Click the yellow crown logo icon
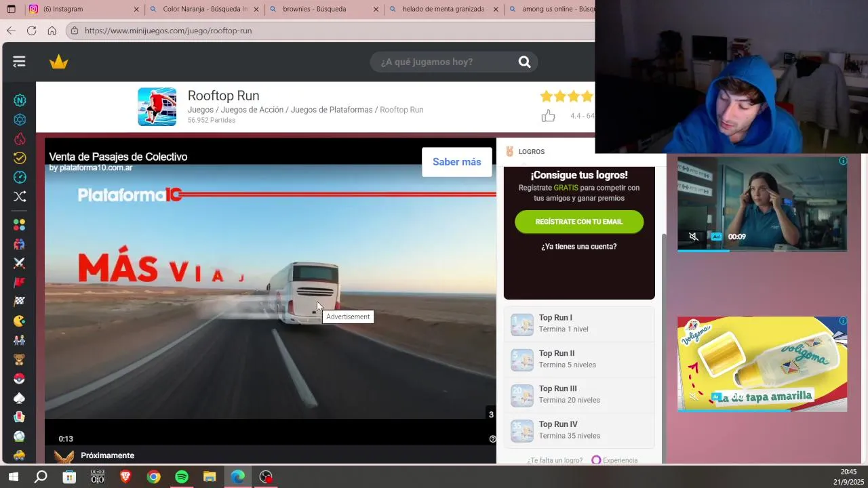868x488 pixels. [x=59, y=62]
